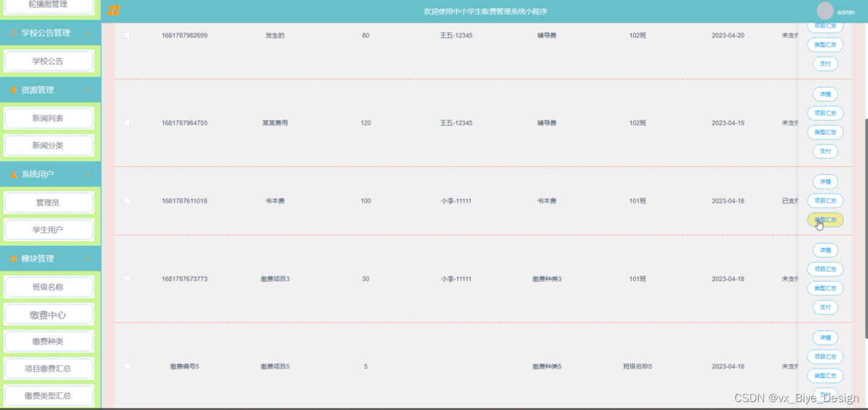Click the 学校公告管理 section icon
This screenshot has height=410, width=868.
[13, 33]
